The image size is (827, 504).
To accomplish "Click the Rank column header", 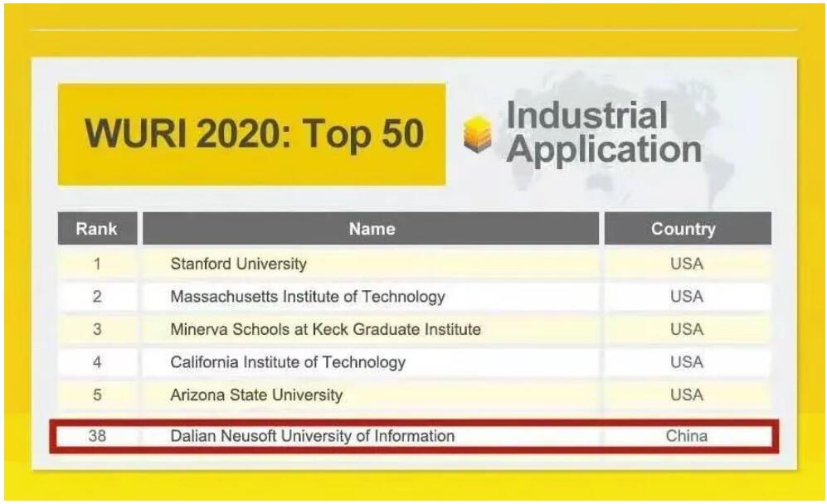I will [97, 229].
